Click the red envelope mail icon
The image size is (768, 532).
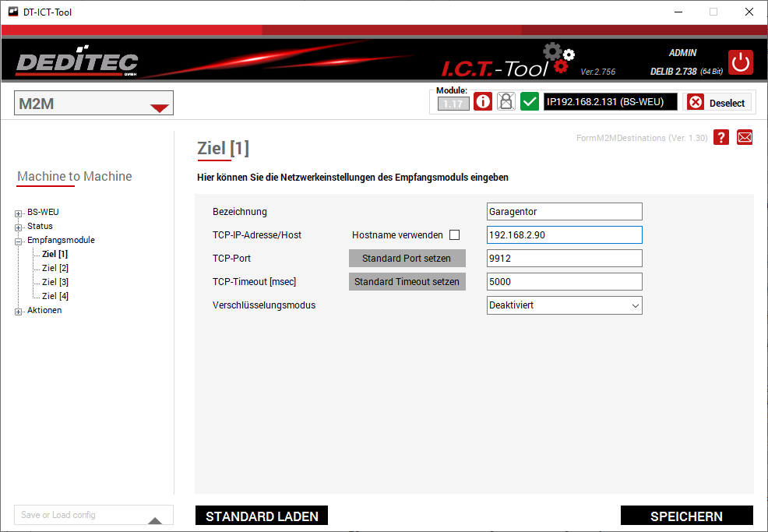[745, 137]
